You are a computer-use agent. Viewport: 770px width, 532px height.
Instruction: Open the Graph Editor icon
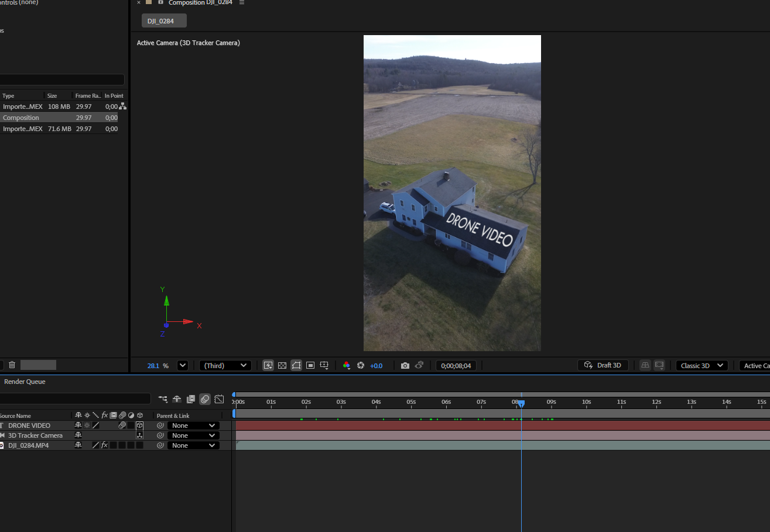pos(219,399)
